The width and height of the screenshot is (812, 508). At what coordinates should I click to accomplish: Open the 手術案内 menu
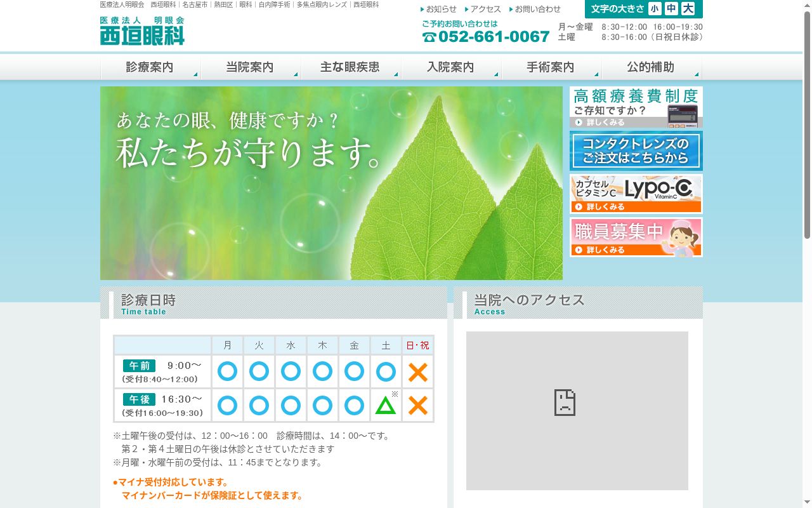(x=551, y=67)
